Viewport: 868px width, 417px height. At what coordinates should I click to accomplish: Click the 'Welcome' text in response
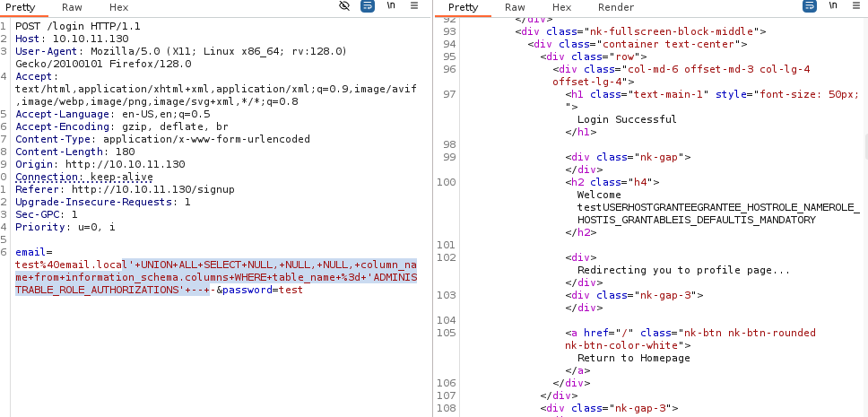coord(599,195)
